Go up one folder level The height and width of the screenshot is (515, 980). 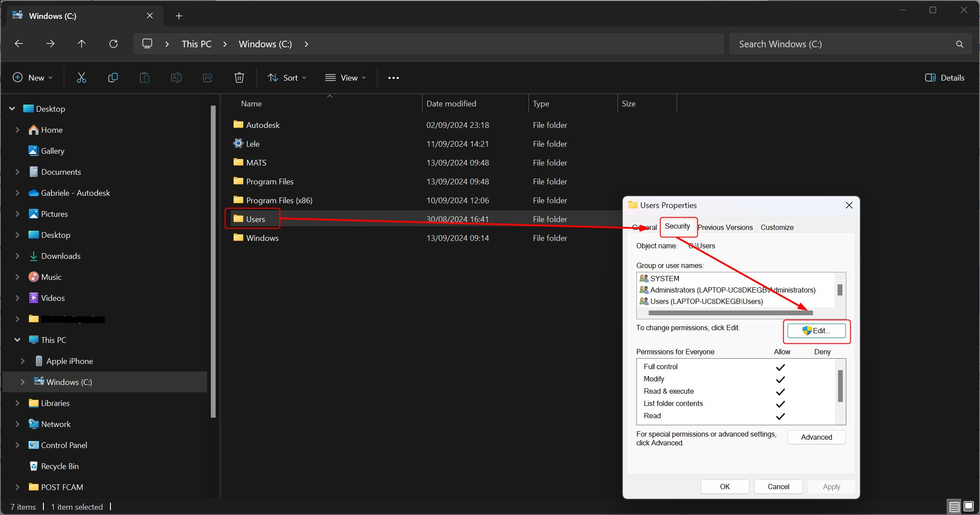click(x=82, y=44)
